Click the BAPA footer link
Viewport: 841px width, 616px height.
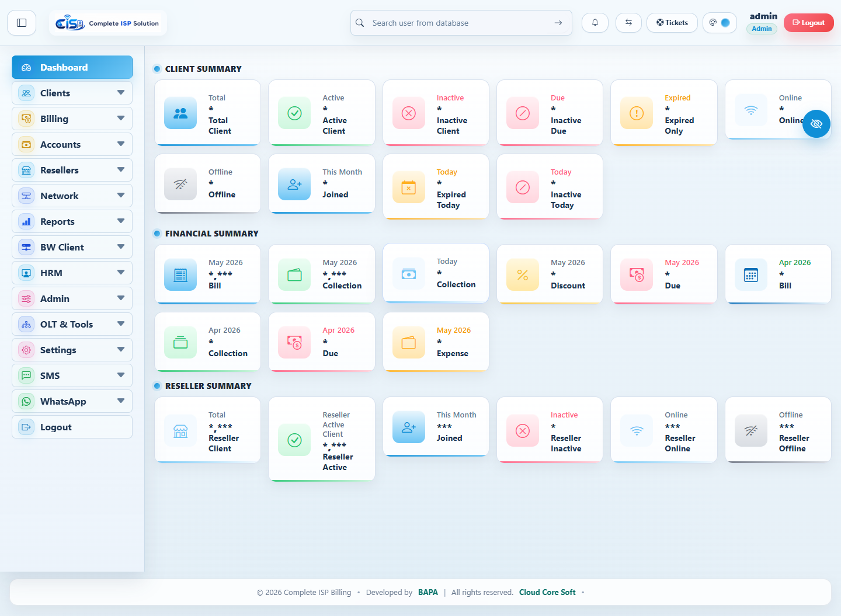coord(428,592)
